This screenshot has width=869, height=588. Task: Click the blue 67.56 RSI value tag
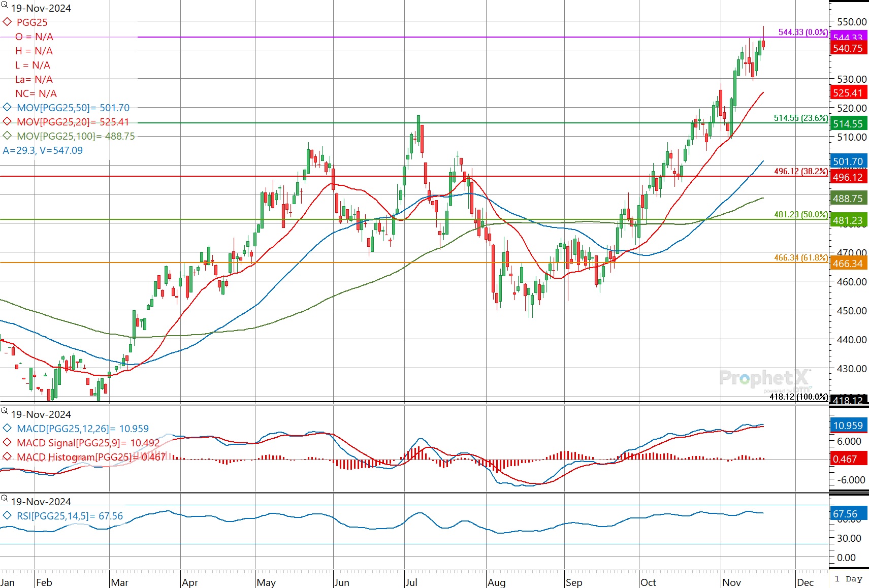849,514
